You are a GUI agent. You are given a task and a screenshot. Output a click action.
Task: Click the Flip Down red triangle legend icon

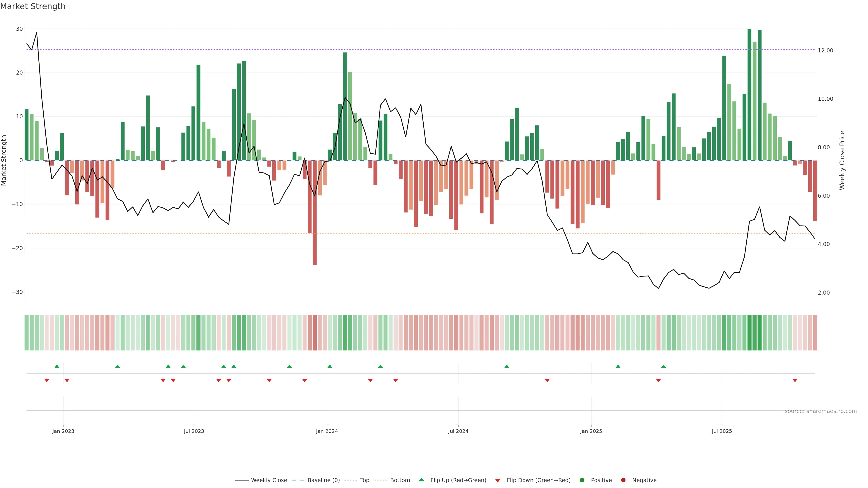[x=498, y=481]
